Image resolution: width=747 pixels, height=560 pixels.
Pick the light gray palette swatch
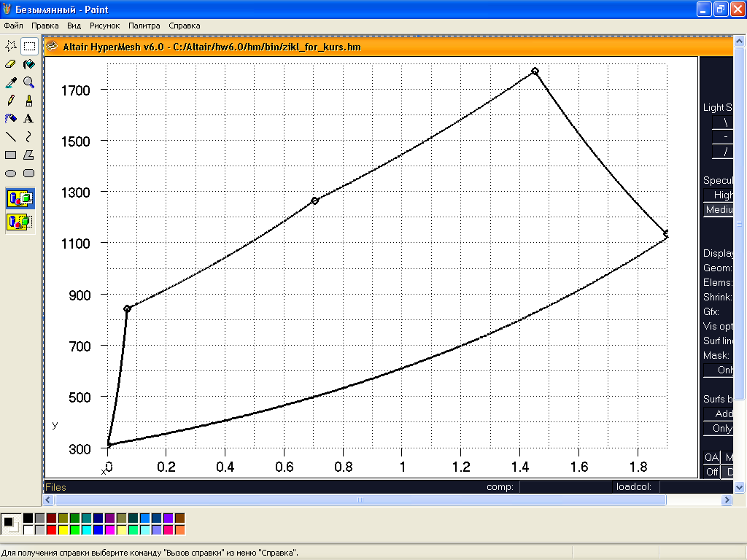[40, 529]
